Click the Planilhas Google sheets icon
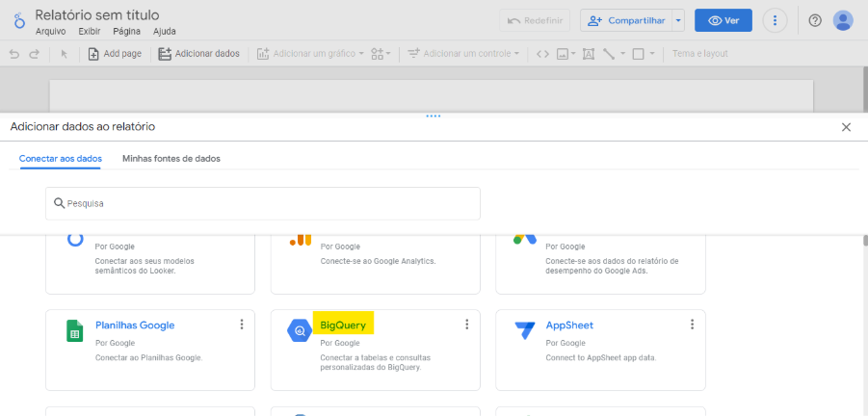Screen dimensions: 868x416 tap(75, 331)
